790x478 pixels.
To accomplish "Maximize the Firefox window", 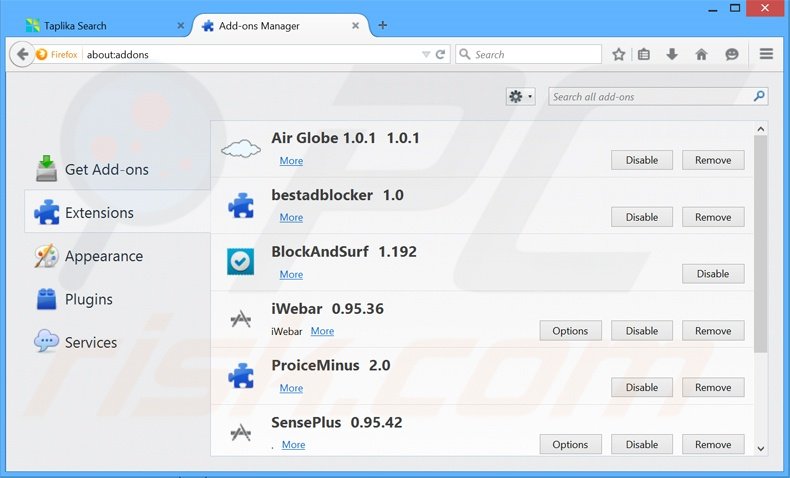I will (735, 8).
